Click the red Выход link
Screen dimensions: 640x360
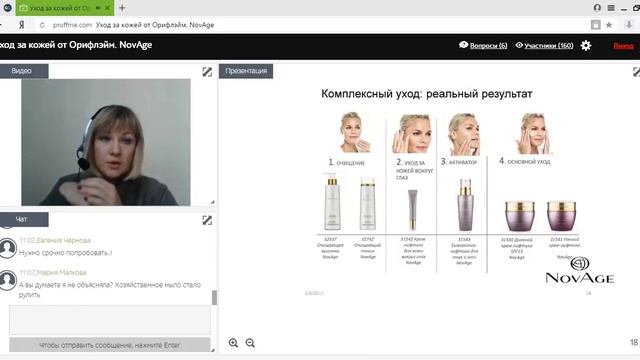coord(624,46)
